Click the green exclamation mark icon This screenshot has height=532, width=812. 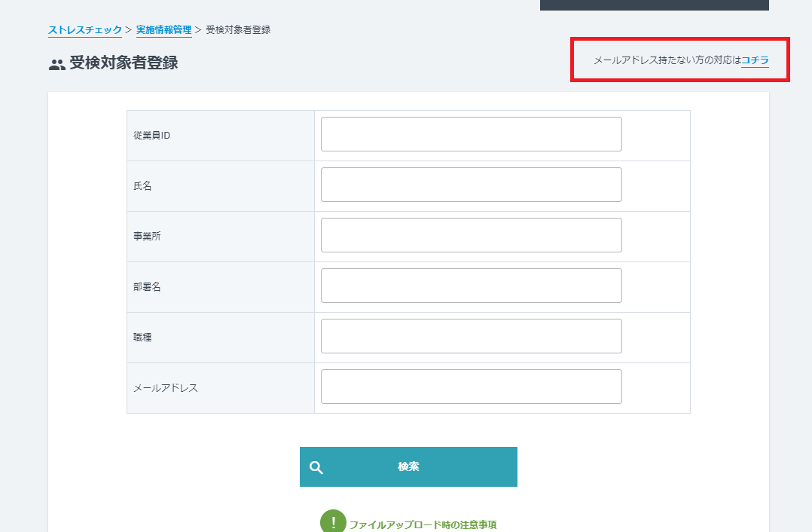click(333, 522)
